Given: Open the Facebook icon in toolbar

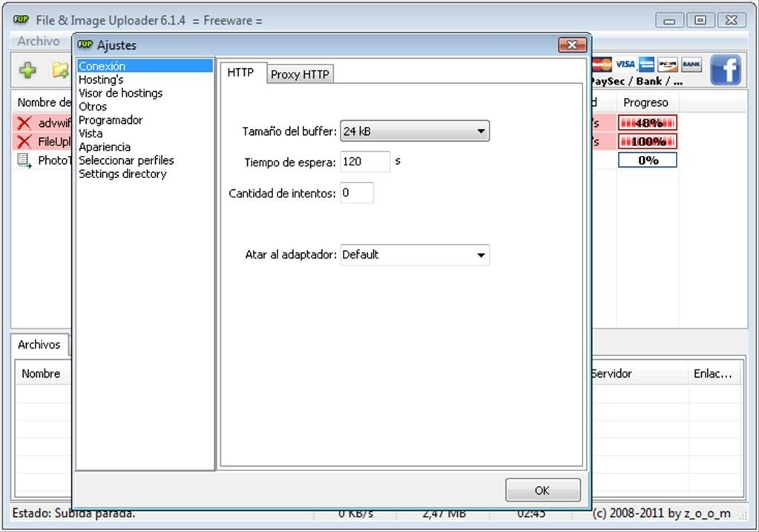Looking at the screenshot, I should pos(726,70).
